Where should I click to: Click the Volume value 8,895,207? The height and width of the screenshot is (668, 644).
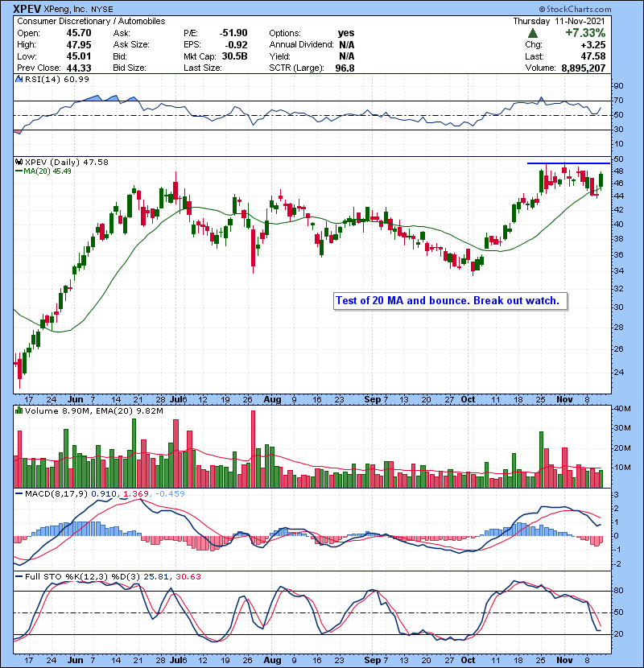coord(584,68)
